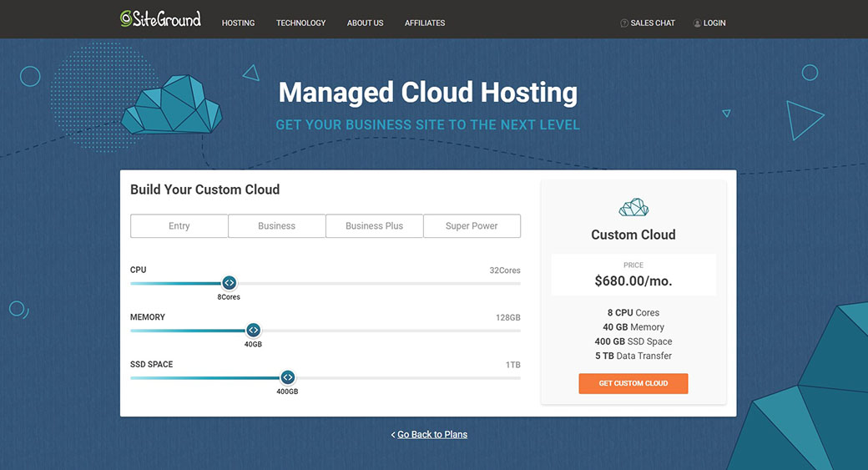This screenshot has height=470, width=868.
Task: Click the $680.00/mo. price box
Action: 633,275
